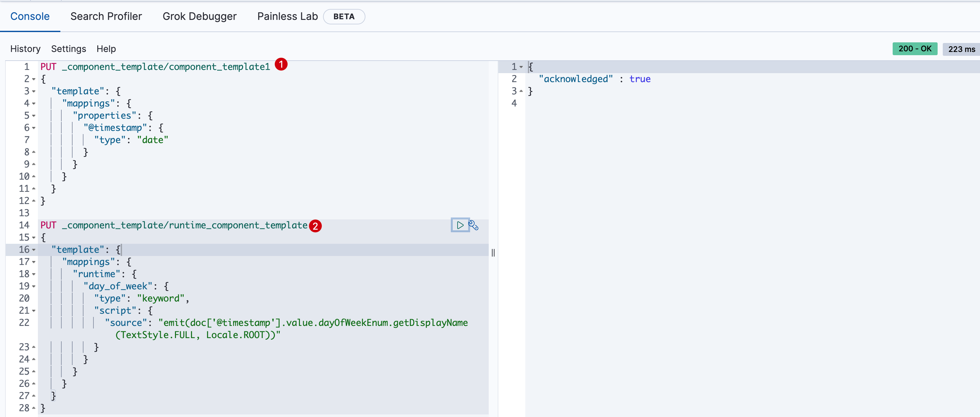The height and width of the screenshot is (417, 980).
Task: Collapse the runtime block at line 18
Action: click(x=34, y=274)
